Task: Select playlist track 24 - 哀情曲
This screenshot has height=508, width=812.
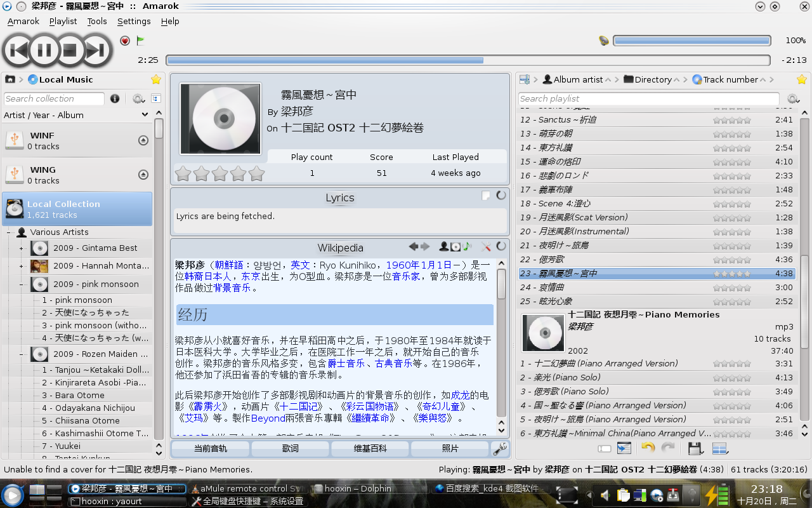Action: (657, 287)
